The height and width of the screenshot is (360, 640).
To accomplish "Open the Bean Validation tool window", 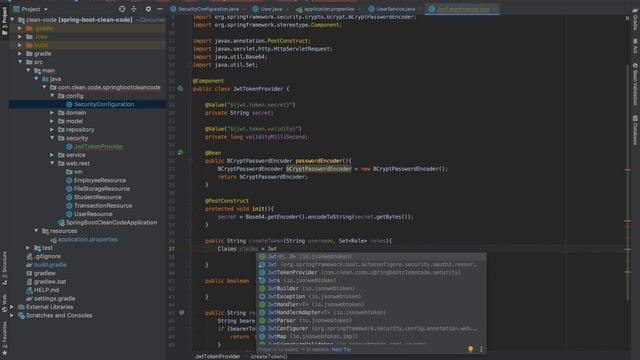I will [635, 84].
